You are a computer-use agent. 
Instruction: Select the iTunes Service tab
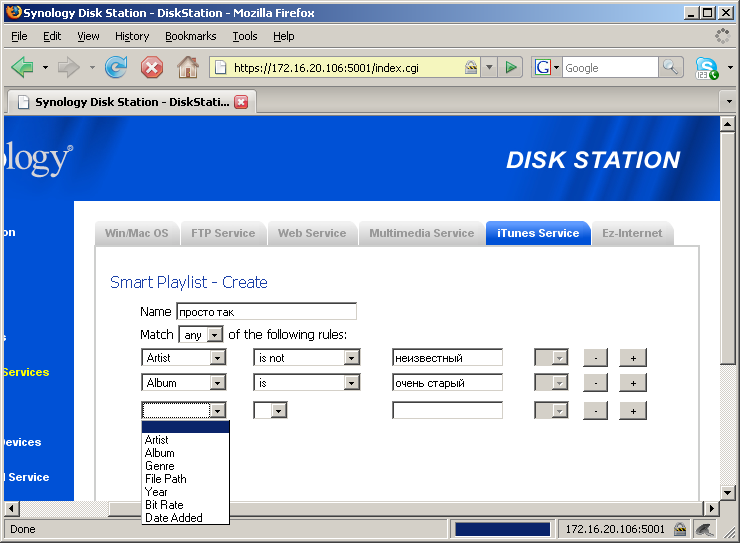538,233
